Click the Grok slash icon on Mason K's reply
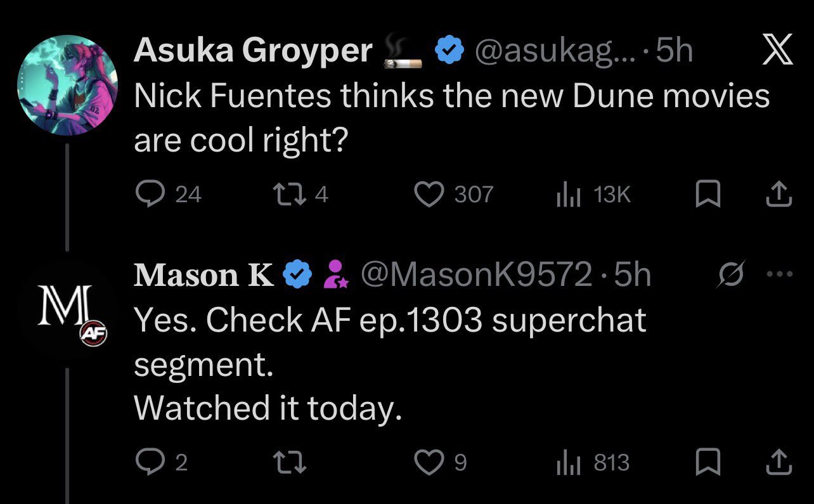Screen dimensions: 814x504 [731, 275]
